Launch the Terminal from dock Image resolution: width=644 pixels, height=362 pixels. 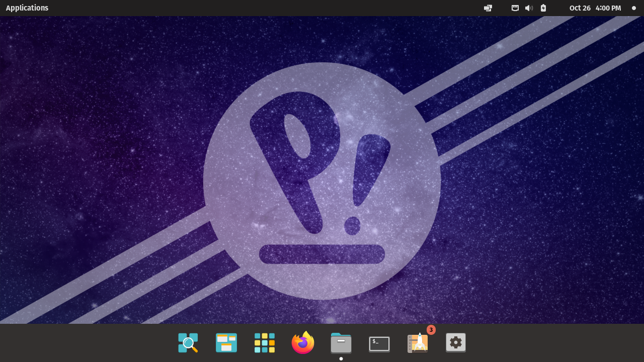[379, 343]
